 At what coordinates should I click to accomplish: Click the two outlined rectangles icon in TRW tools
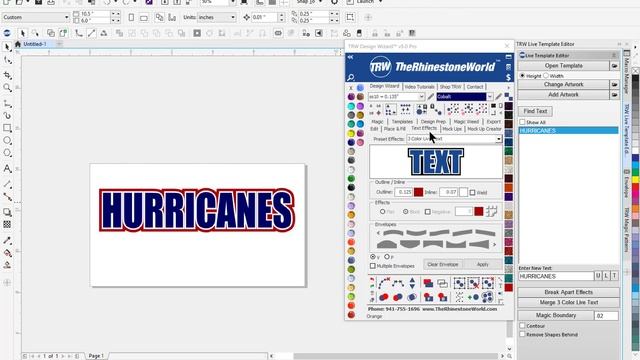(x=442, y=283)
